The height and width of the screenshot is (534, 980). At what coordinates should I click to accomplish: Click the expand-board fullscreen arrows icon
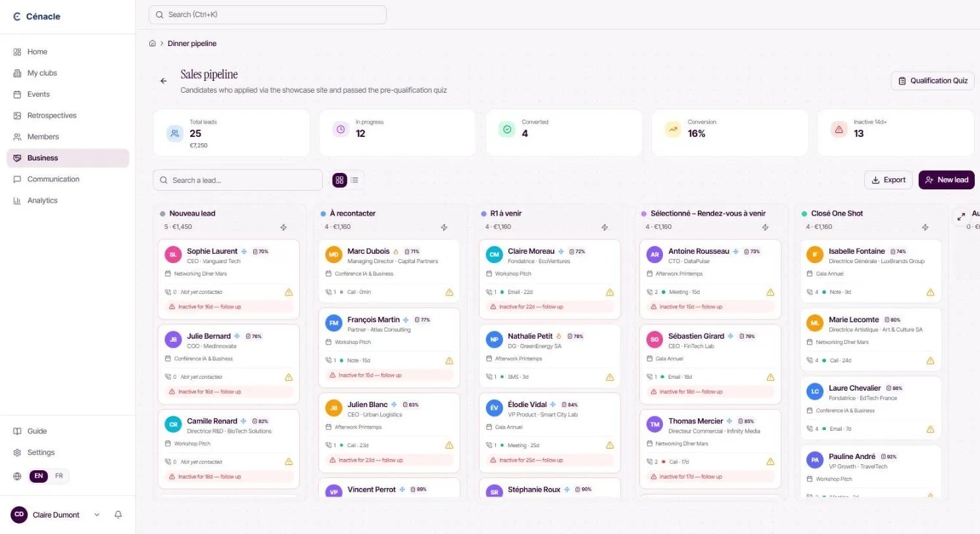coord(961,216)
